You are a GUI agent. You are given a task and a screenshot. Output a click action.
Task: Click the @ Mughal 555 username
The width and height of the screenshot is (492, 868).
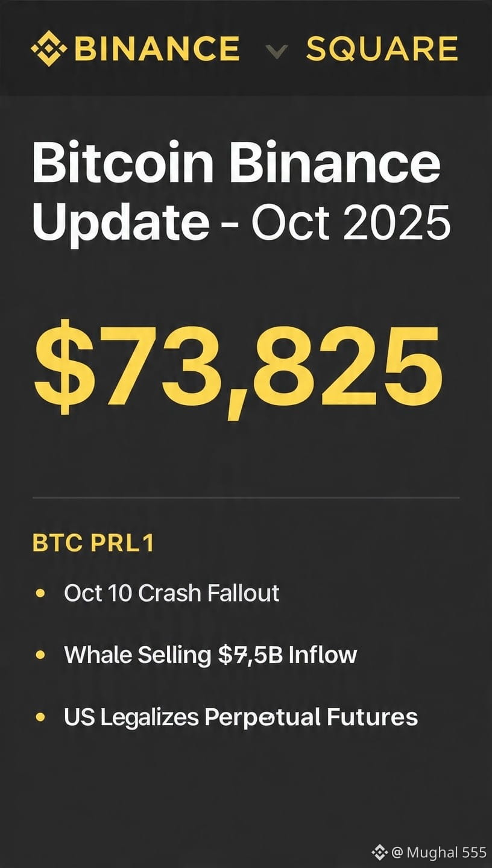(x=439, y=852)
